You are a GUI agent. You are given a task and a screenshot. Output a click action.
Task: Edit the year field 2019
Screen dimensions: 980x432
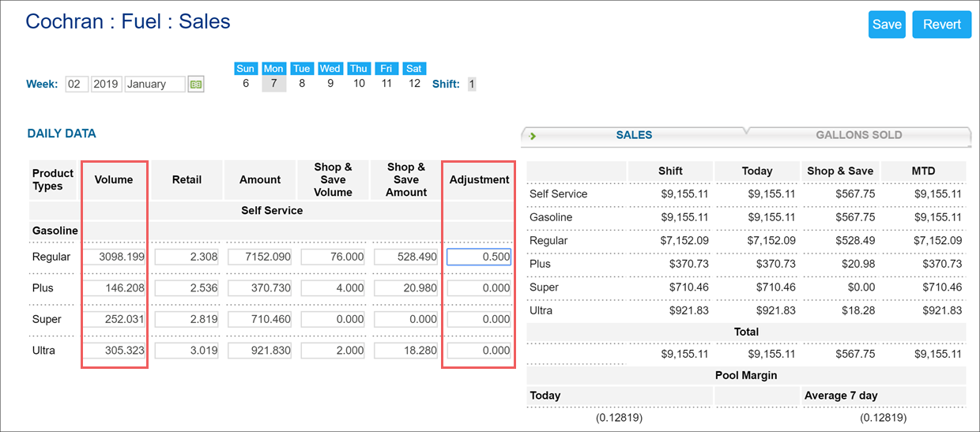pos(107,84)
